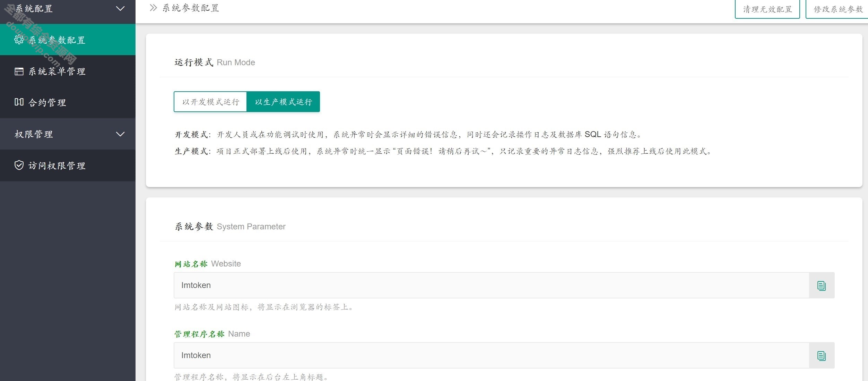Click the copy icon in the 管理程序名称 field
This screenshot has width=868, height=381.
pos(822,355)
